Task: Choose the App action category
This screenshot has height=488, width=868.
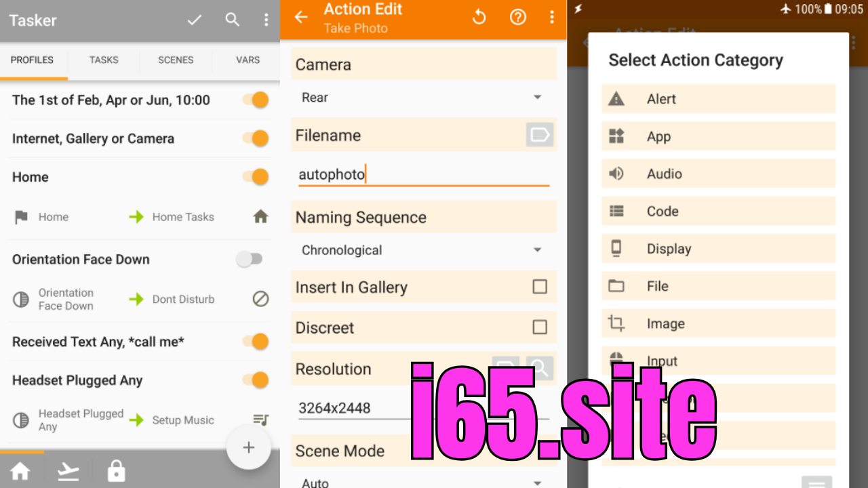Action: 718,136
